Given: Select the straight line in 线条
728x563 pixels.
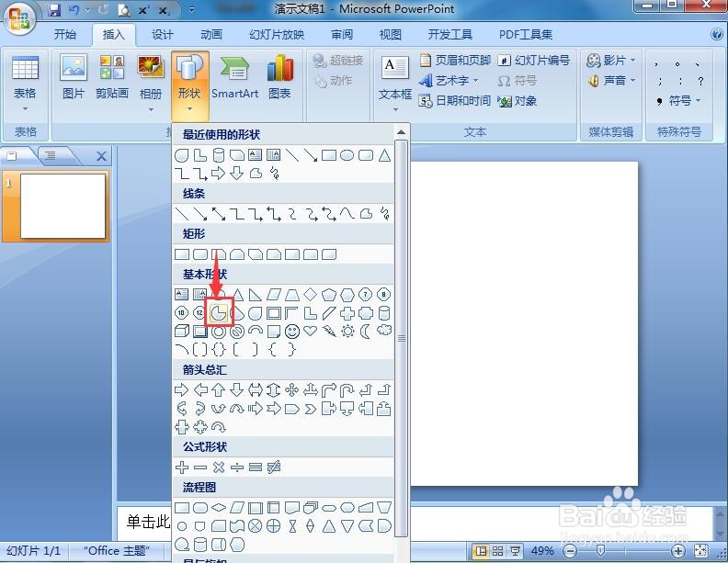Looking at the screenshot, I should click(x=181, y=214).
